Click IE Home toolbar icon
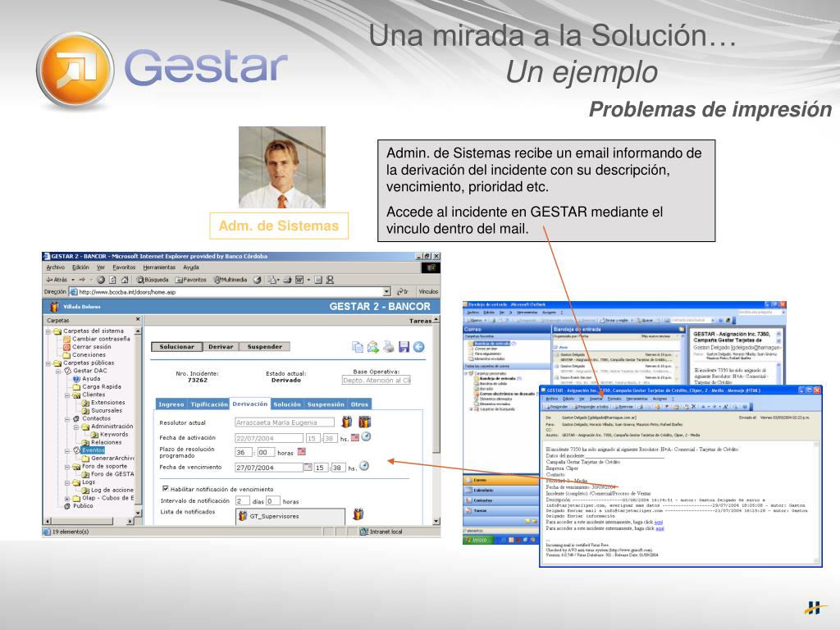 click(x=125, y=280)
